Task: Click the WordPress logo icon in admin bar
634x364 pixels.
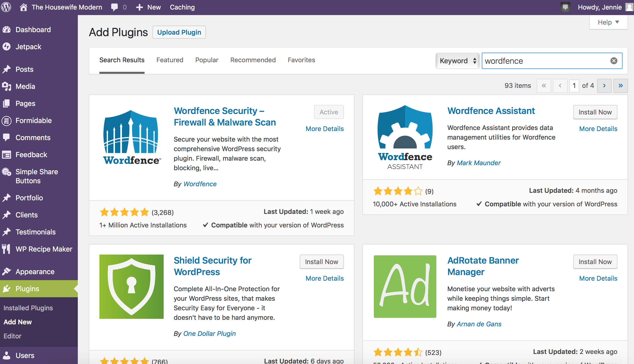Action: tap(6, 7)
